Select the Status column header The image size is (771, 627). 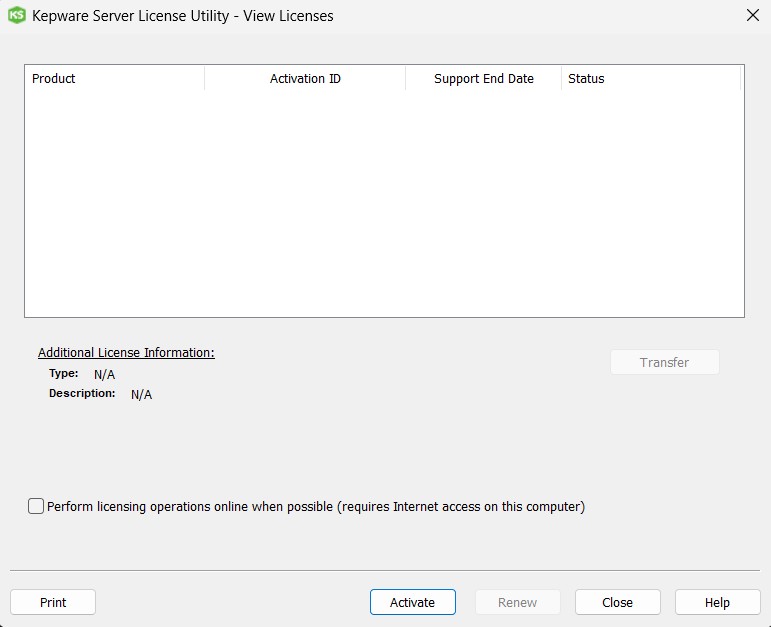(x=650, y=79)
